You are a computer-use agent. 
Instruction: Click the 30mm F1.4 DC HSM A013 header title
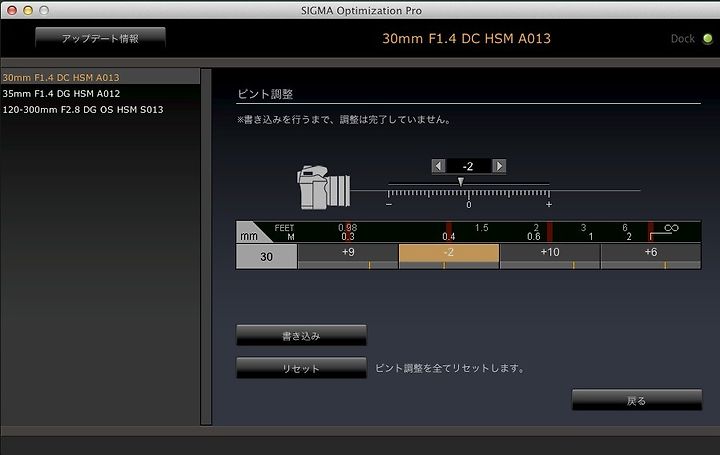pyautogui.click(x=466, y=39)
